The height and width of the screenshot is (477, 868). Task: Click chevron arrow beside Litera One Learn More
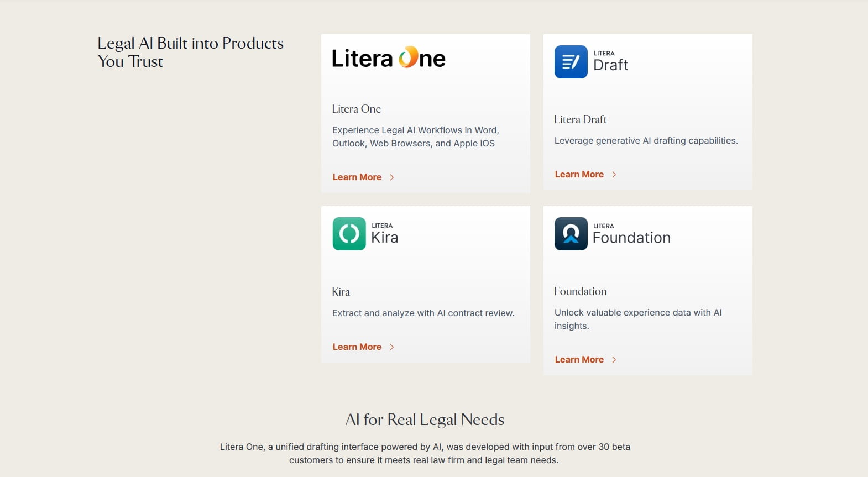coord(392,177)
